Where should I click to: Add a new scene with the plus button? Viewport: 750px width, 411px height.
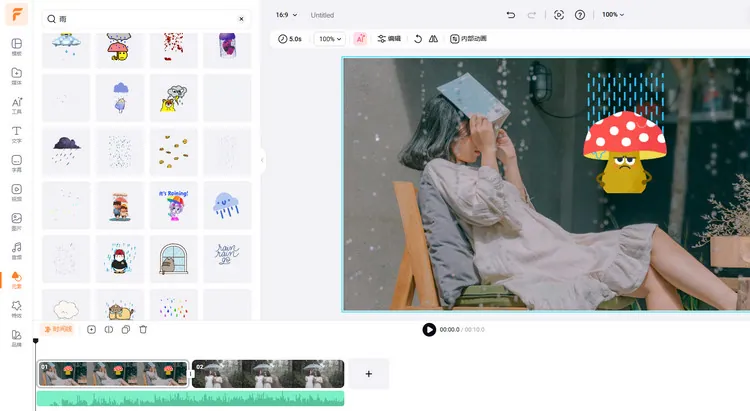[x=368, y=373]
